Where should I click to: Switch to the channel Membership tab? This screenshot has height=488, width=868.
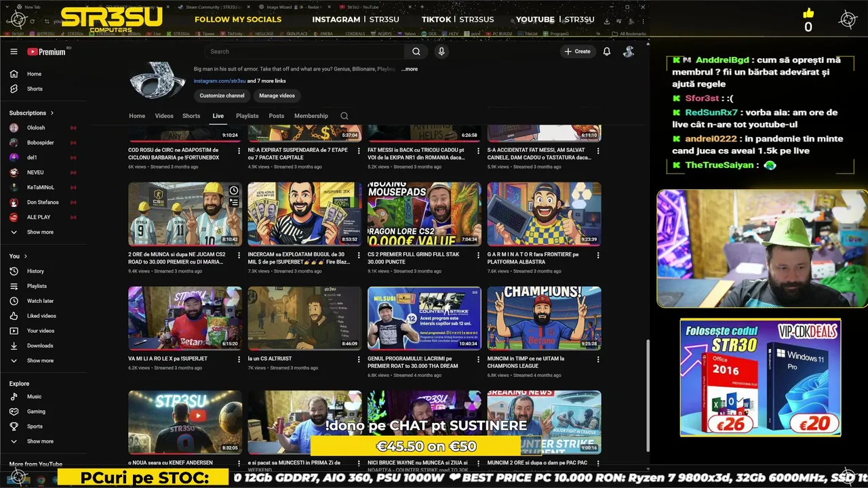[x=311, y=116]
